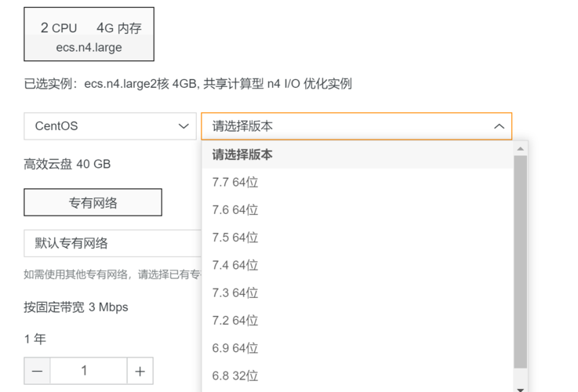Screen dimensions: 578x392
Task: Click the version list scrollbar thumb
Action: click(x=521, y=262)
